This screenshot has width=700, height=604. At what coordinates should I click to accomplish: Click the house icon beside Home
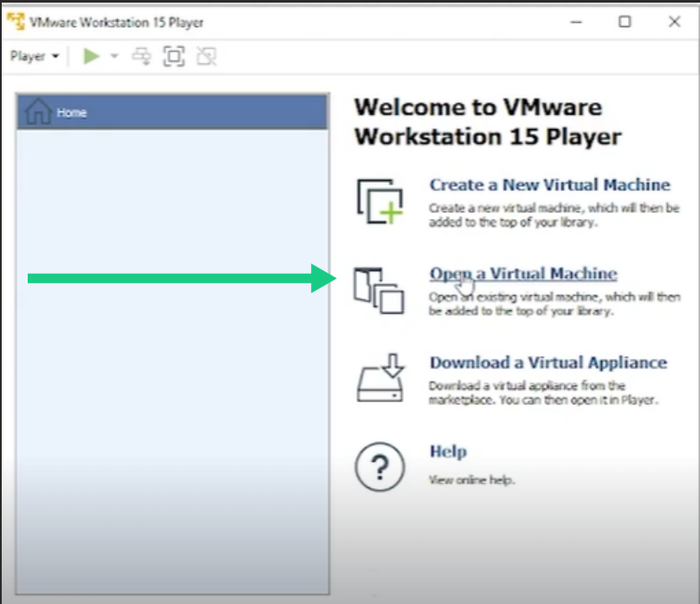(38, 111)
